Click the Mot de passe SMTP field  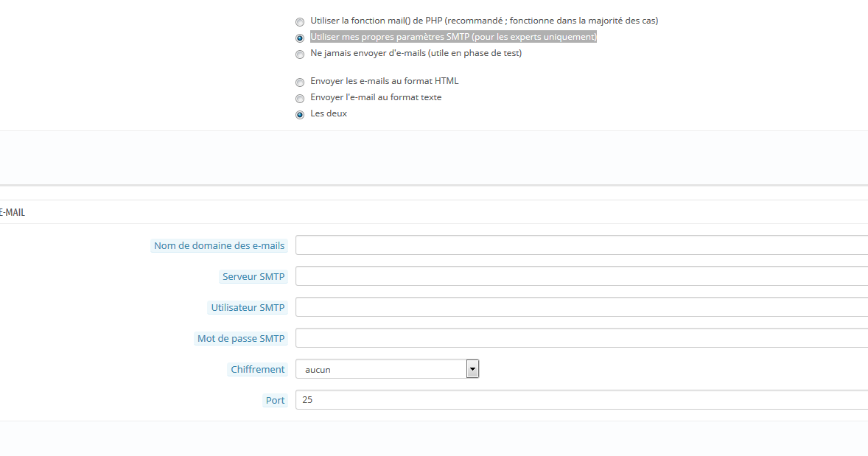click(582, 338)
